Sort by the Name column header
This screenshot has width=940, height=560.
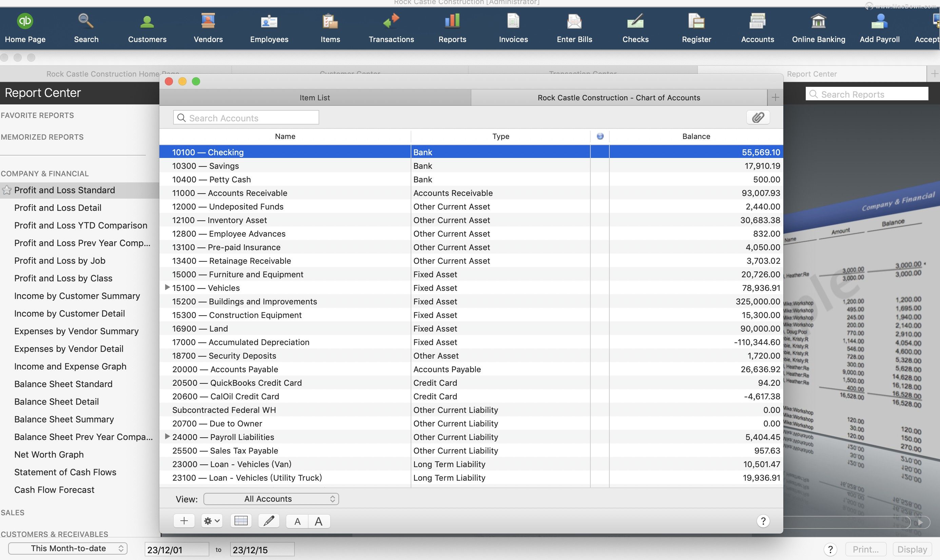(285, 136)
